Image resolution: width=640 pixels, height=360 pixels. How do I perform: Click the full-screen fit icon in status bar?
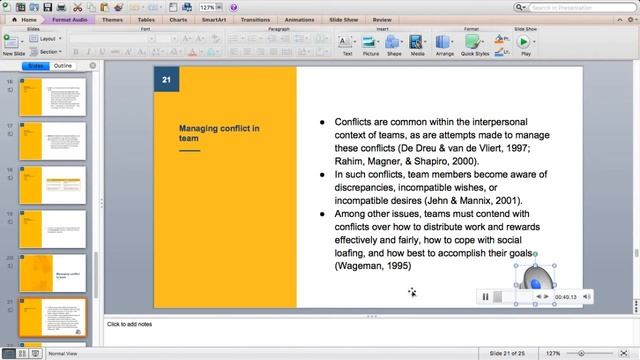[624, 353]
